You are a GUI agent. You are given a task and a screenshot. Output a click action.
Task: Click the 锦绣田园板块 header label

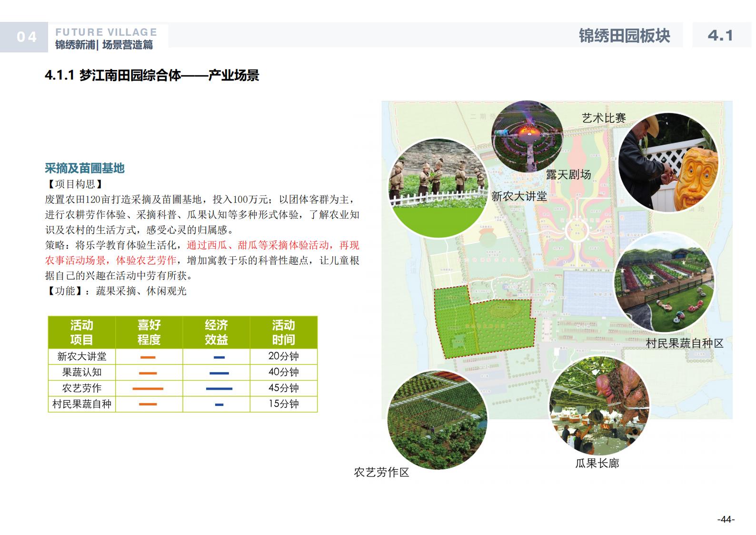click(x=625, y=36)
